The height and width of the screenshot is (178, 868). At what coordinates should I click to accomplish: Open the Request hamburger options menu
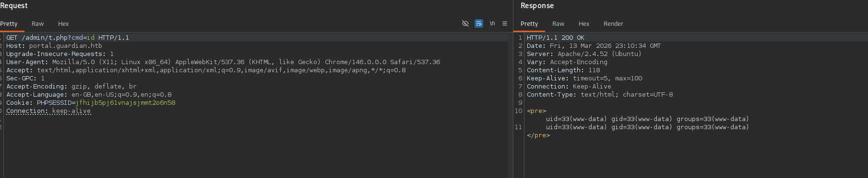(x=505, y=23)
